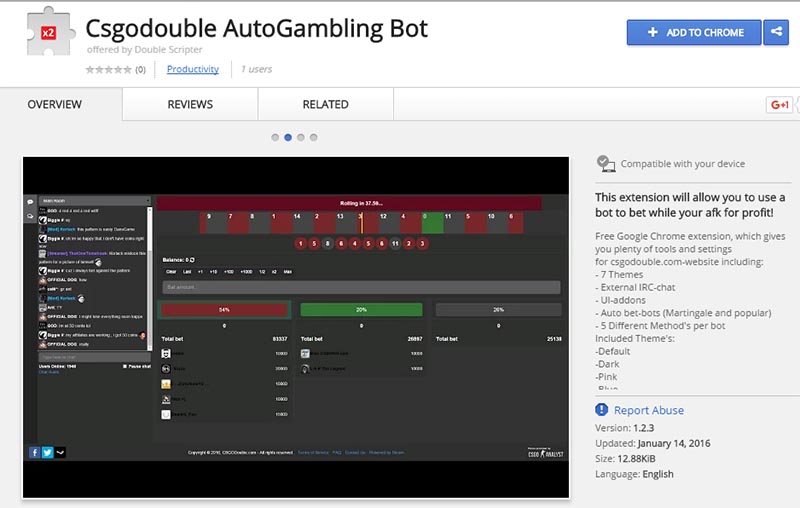Select the third carousel dot
This screenshot has height=508, width=800.
pyautogui.click(x=301, y=137)
